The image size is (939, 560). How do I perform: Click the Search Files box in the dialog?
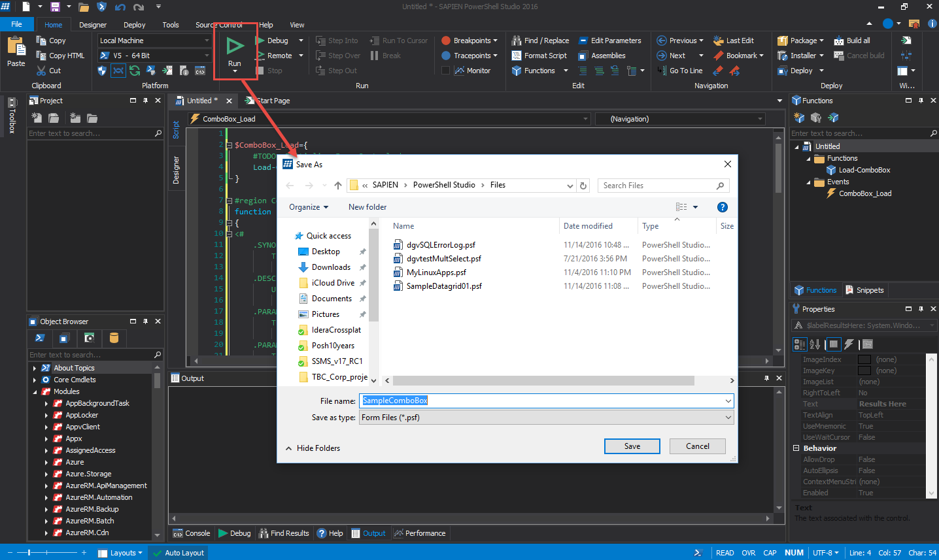click(x=663, y=186)
